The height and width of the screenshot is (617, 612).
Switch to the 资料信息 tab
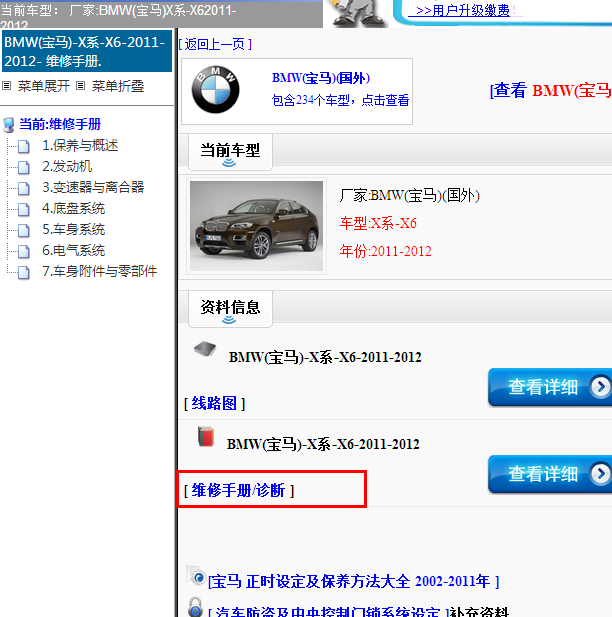tap(230, 309)
